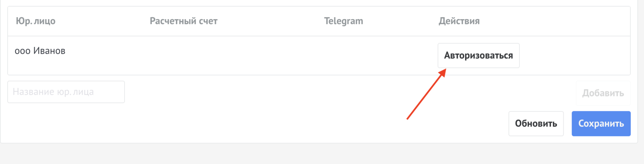Focus the Название юр. лица input field
This screenshot has width=644, height=164.
coord(66,92)
